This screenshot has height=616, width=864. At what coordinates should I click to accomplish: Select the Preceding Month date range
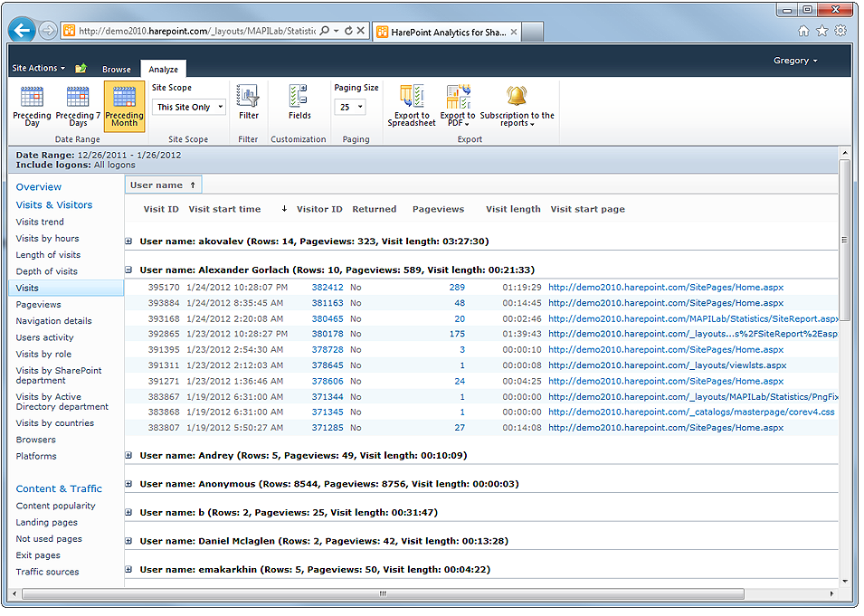click(x=124, y=105)
